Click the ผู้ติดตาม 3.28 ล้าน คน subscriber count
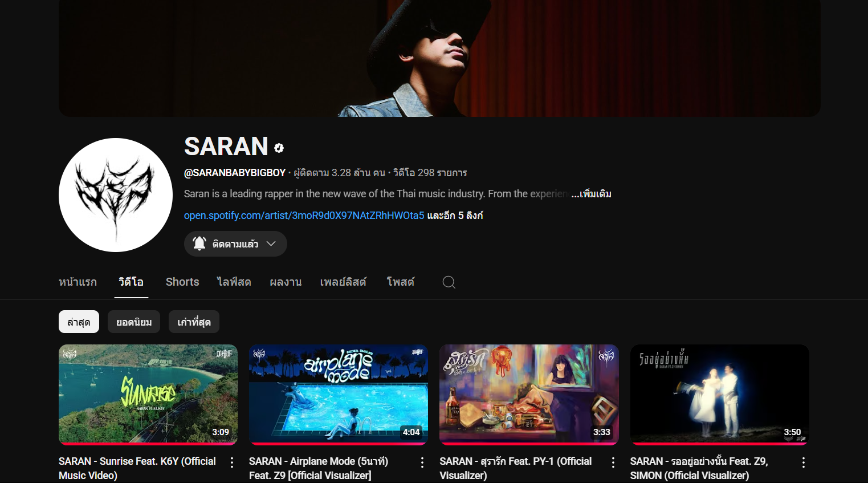 pos(339,173)
